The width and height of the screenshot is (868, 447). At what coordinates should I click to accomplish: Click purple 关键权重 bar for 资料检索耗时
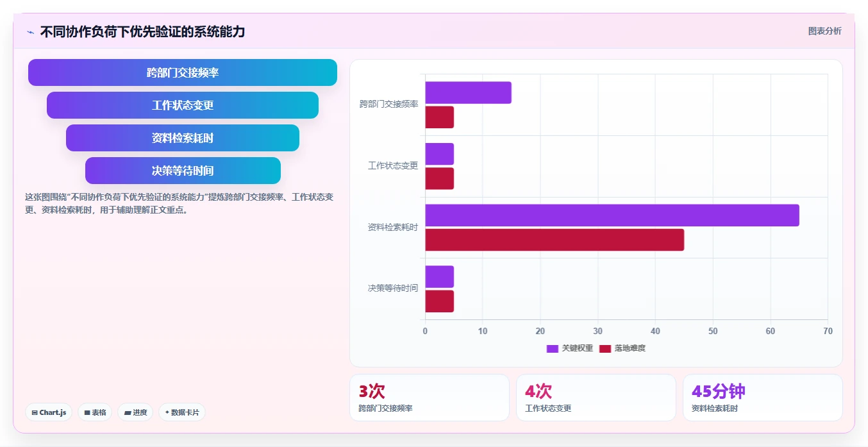point(612,215)
